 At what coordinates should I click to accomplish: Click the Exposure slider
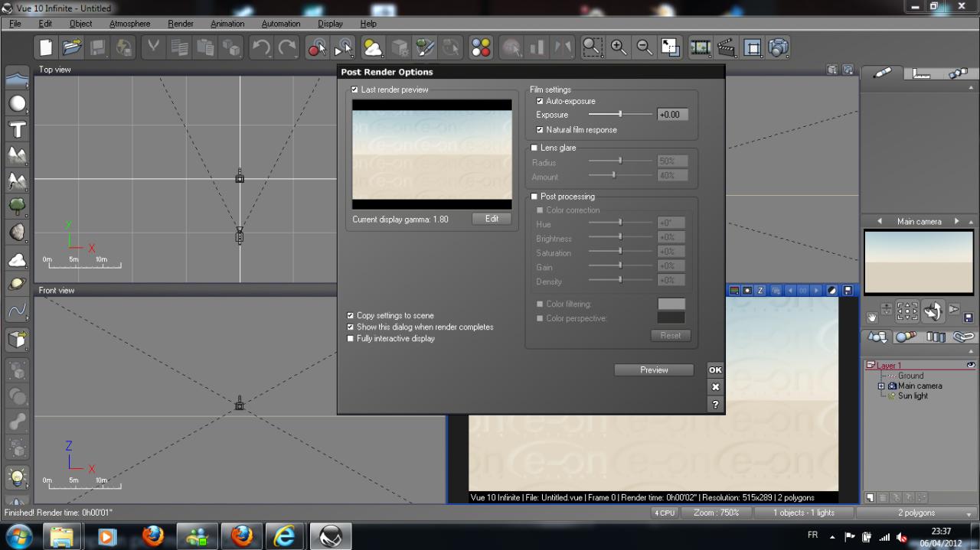(620, 115)
